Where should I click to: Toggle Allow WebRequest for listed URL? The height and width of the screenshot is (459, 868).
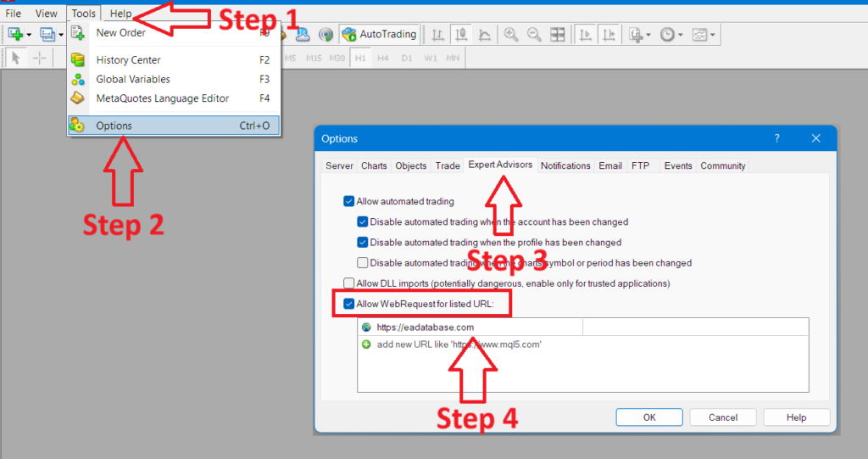348,304
